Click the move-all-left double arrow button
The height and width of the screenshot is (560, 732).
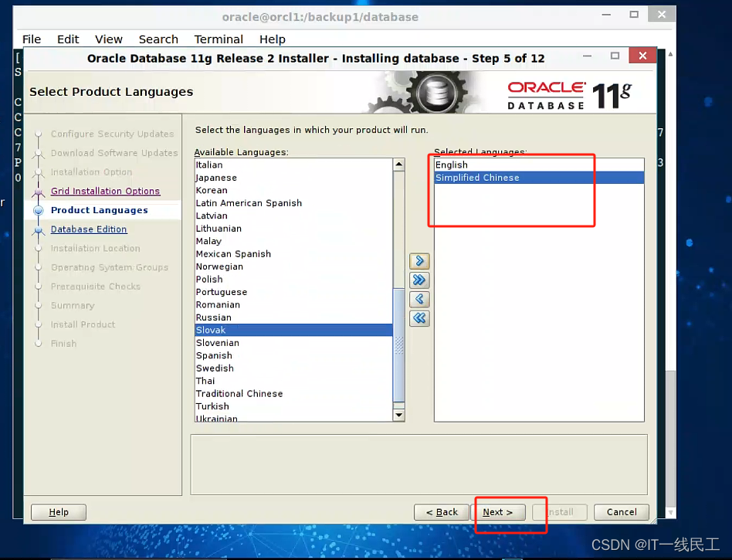click(x=419, y=317)
